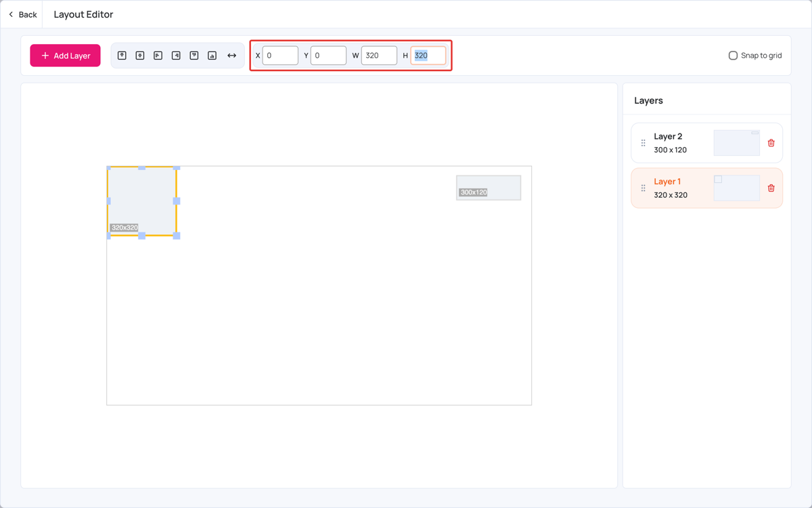Click the drag handle dots of Layer 2
The width and height of the screenshot is (812, 508).
[643, 143]
